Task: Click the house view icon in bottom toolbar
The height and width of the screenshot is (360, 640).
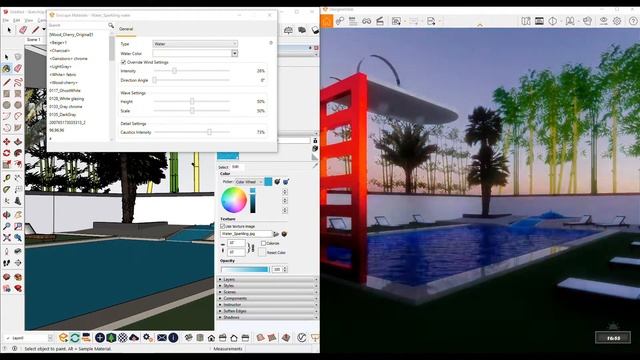Action: pyautogui.click(x=211, y=338)
